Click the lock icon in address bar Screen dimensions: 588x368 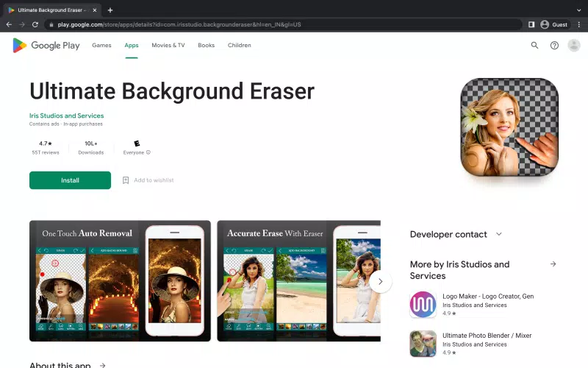(51, 25)
